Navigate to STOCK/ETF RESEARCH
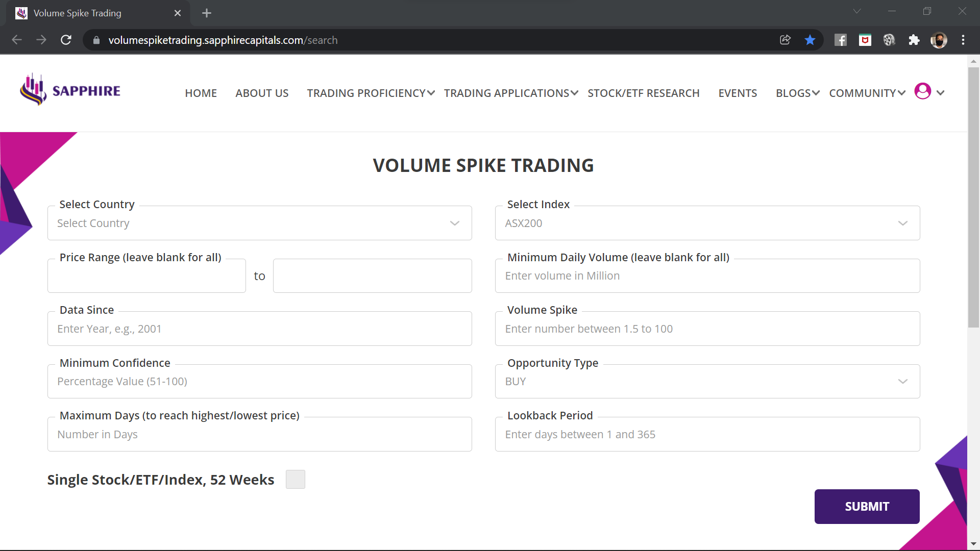Image resolution: width=980 pixels, height=551 pixels. click(644, 93)
